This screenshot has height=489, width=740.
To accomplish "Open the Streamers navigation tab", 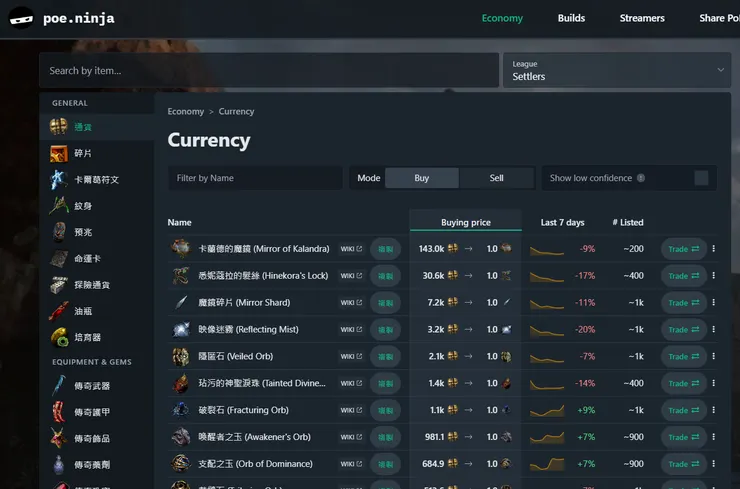I will pos(642,18).
